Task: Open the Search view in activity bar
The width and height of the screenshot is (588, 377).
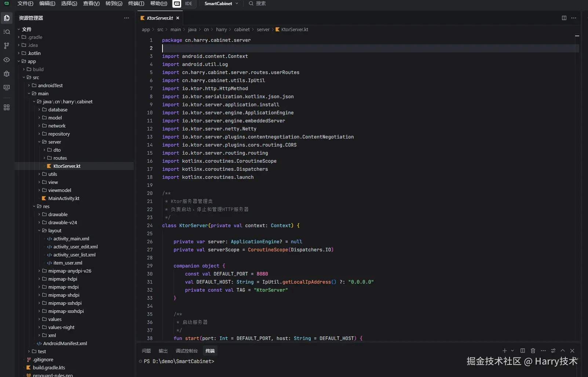Action: pos(7,32)
